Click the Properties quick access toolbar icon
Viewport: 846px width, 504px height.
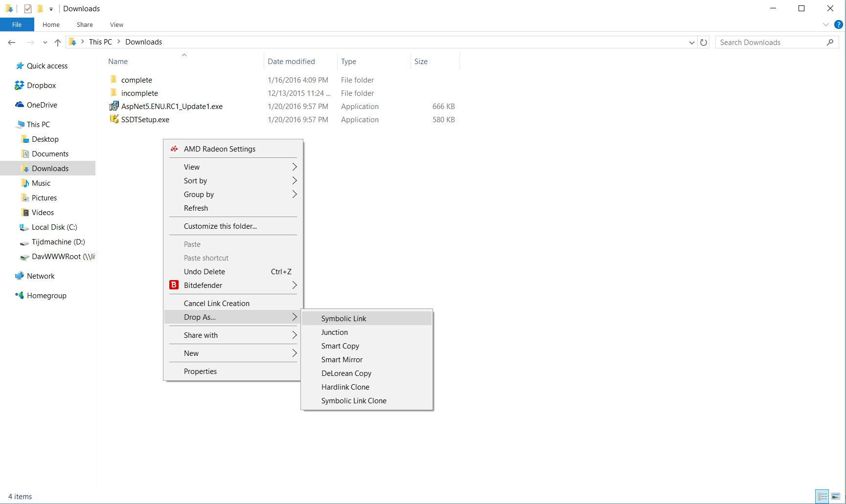pyautogui.click(x=28, y=8)
